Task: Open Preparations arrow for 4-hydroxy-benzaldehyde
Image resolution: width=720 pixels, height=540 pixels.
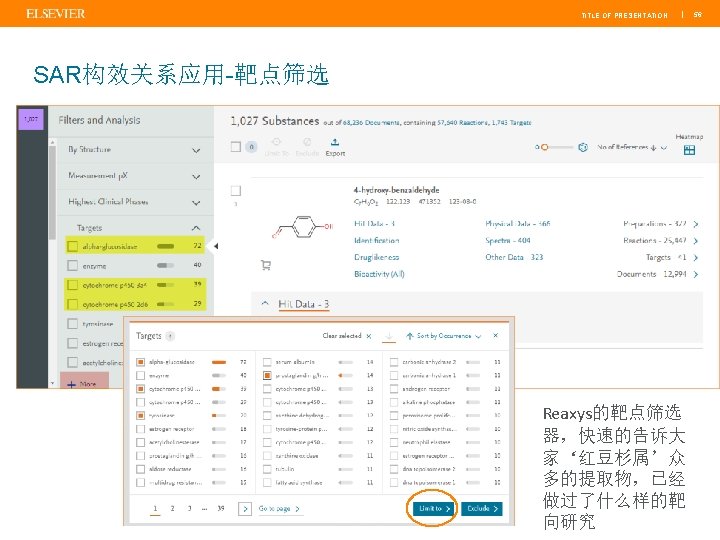Action: [696, 224]
